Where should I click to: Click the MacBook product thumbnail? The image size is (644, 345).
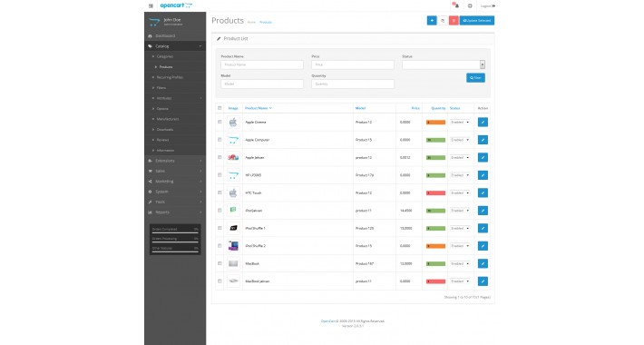[x=233, y=263]
